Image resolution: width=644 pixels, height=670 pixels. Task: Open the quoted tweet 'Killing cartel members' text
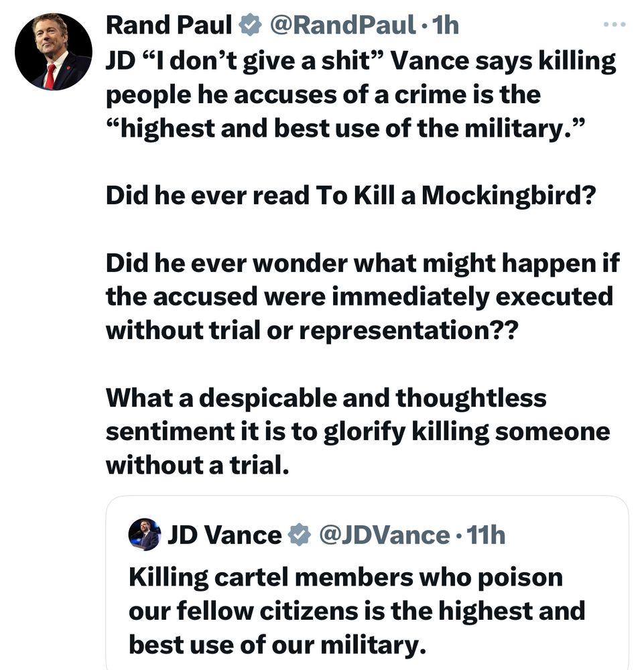pyautogui.click(x=356, y=610)
